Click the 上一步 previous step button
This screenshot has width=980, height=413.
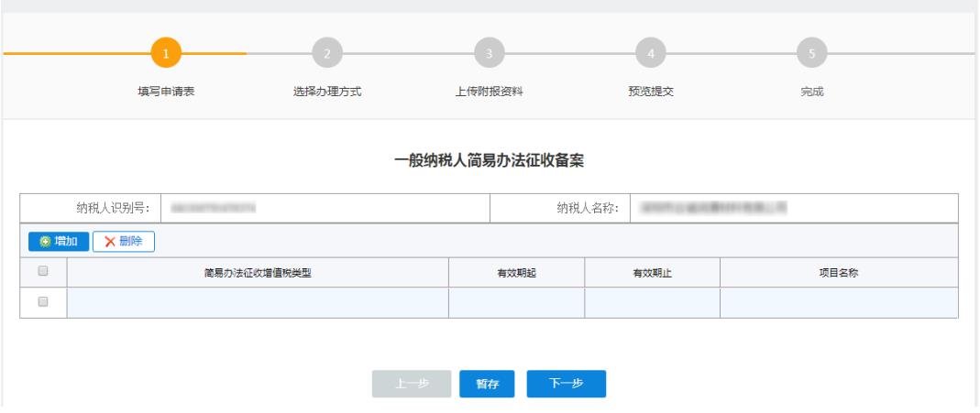412,385
